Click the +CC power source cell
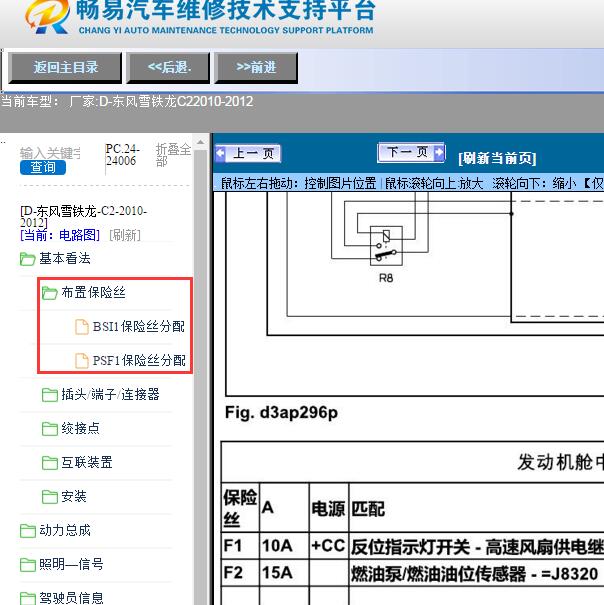 [x=329, y=546]
